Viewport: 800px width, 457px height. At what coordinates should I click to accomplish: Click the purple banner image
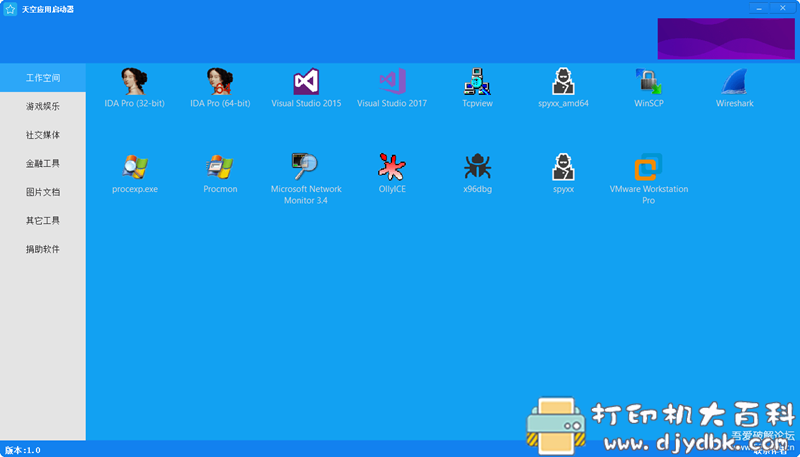726,39
